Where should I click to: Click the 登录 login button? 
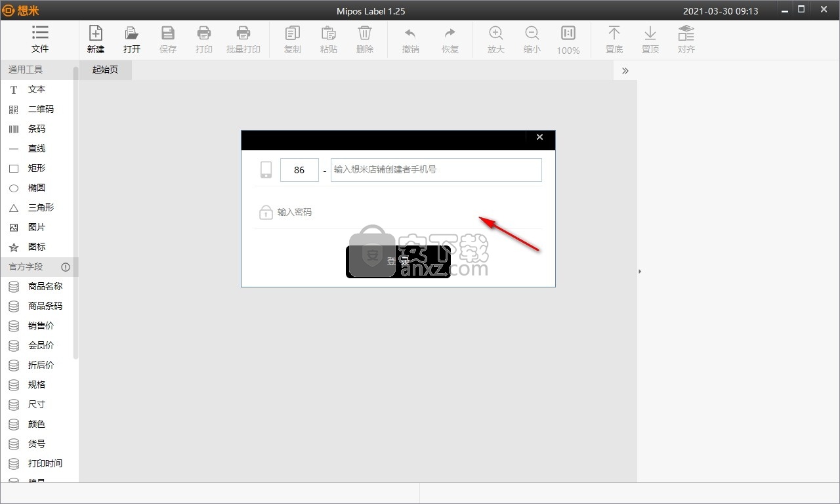click(x=398, y=261)
